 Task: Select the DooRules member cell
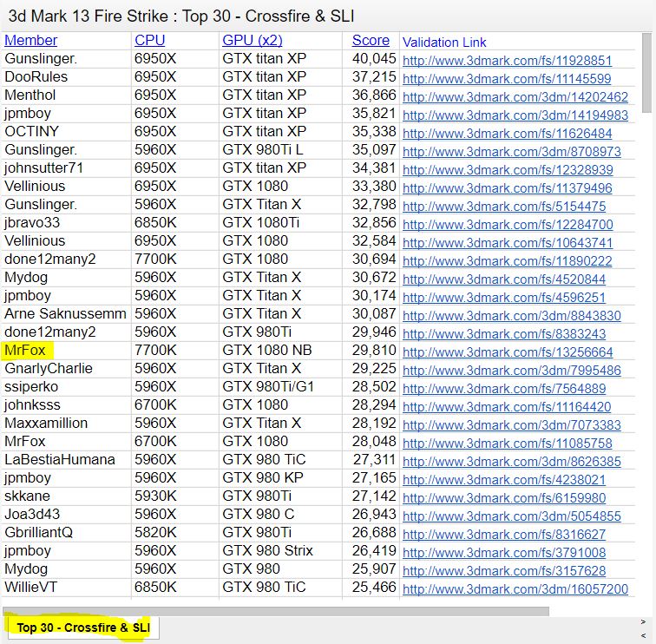pos(66,77)
